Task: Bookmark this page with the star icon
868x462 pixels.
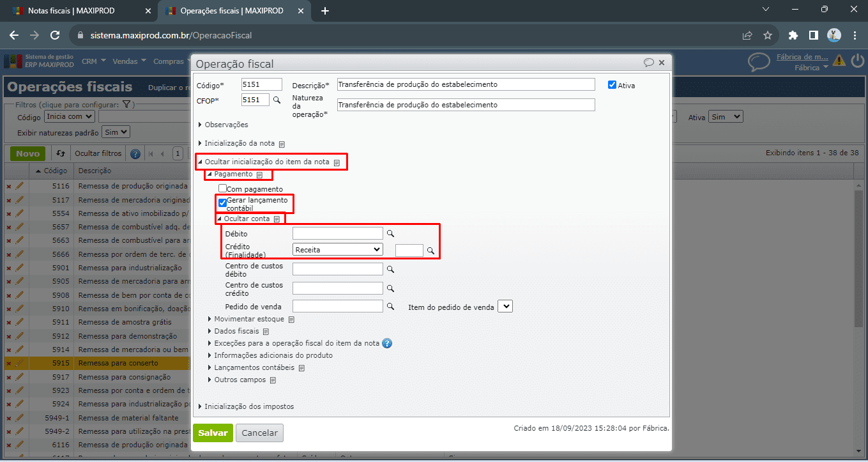Action: click(x=768, y=35)
